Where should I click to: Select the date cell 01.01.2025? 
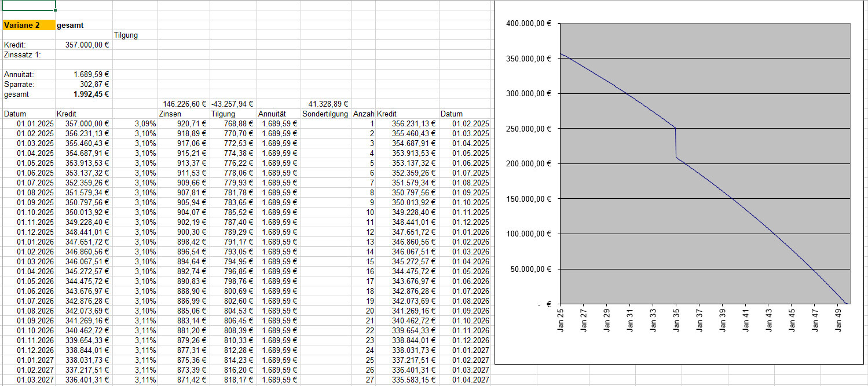coord(35,123)
